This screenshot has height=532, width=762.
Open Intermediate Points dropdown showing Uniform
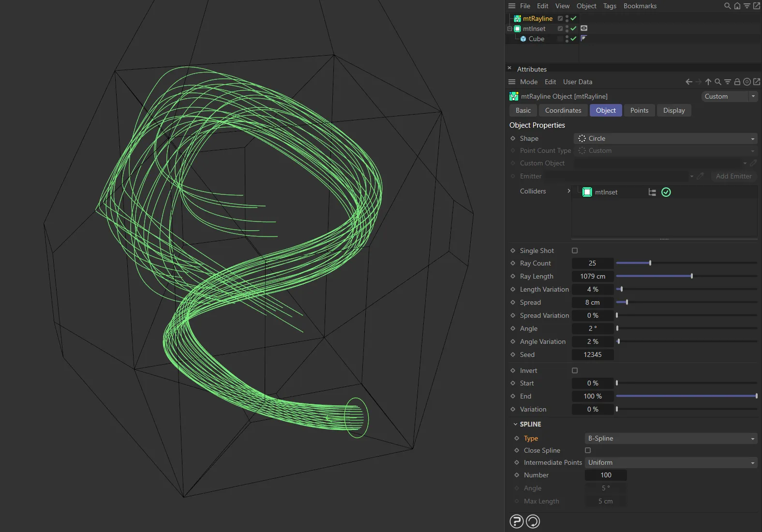[671, 462]
